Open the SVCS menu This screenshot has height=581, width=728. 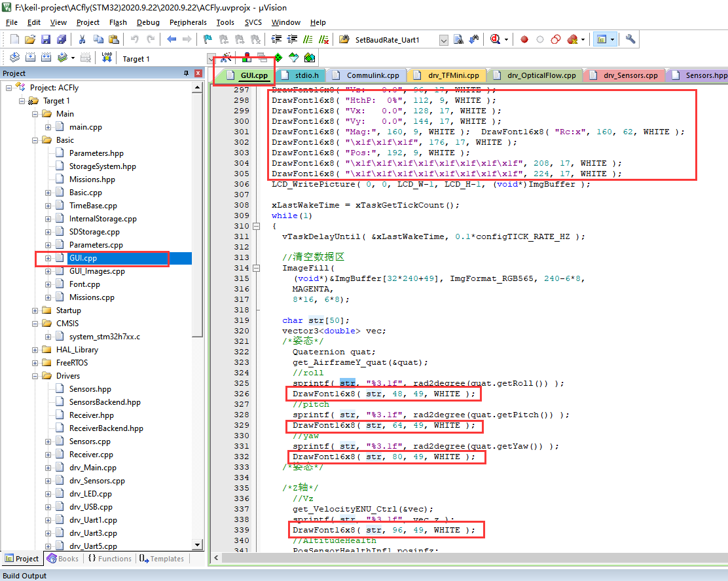click(253, 22)
